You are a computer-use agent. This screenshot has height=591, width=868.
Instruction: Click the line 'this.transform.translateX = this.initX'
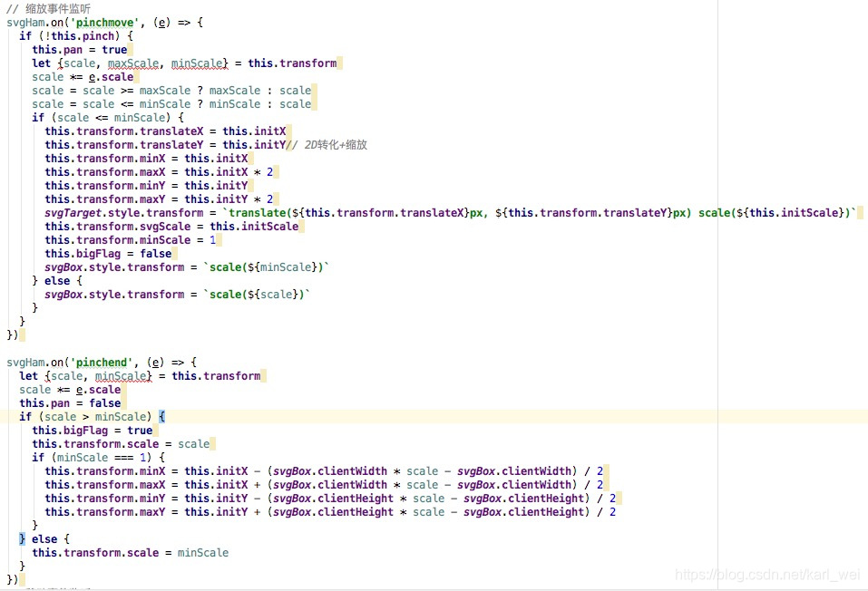click(165, 131)
